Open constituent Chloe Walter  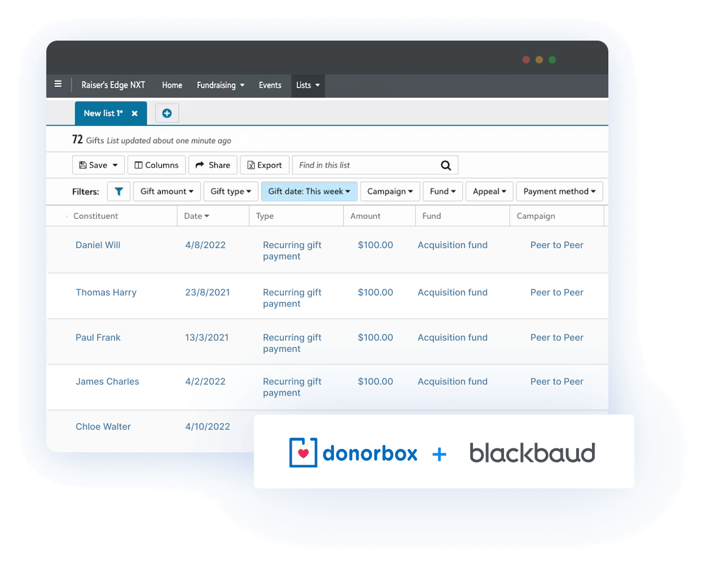(x=103, y=427)
